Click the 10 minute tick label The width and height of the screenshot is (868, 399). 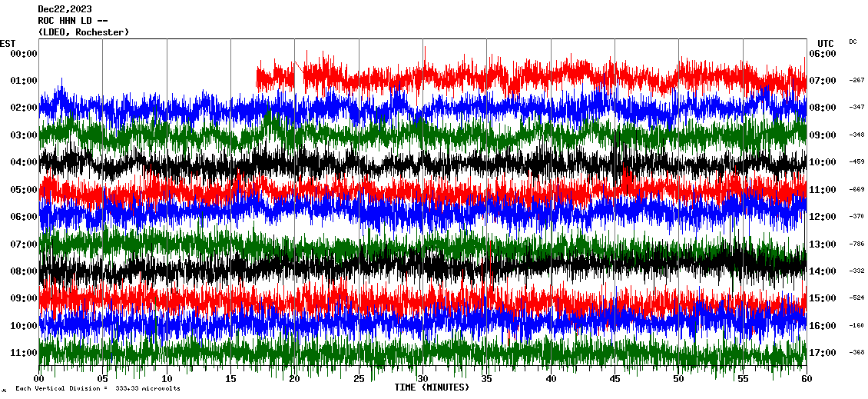(167, 379)
